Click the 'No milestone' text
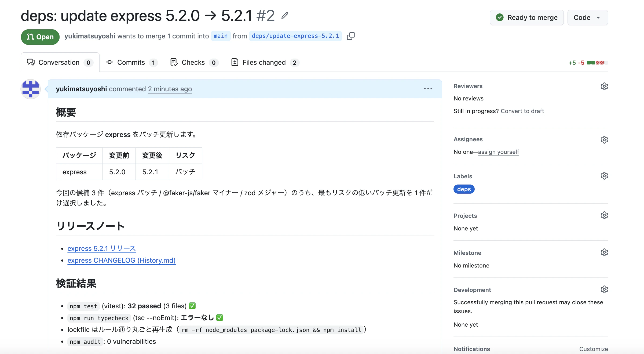This screenshot has height=354, width=644. click(x=471, y=265)
